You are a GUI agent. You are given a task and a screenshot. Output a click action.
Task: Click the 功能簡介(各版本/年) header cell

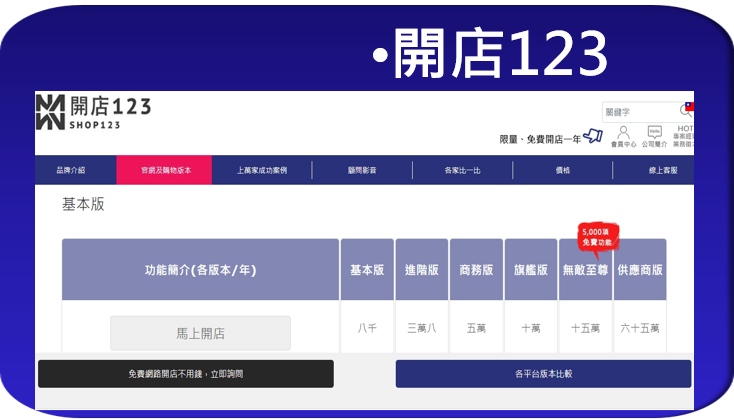click(200, 270)
